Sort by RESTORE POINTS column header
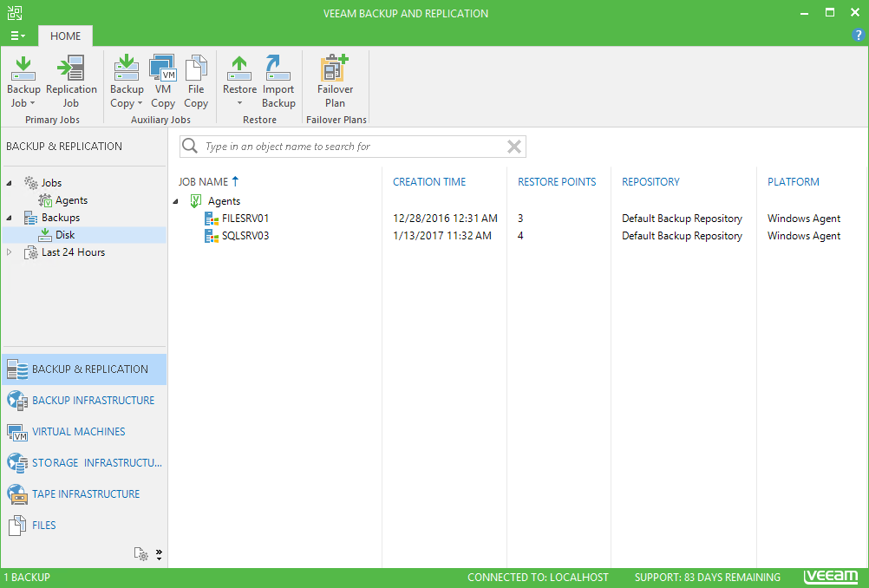The width and height of the screenshot is (869, 588). tap(557, 182)
